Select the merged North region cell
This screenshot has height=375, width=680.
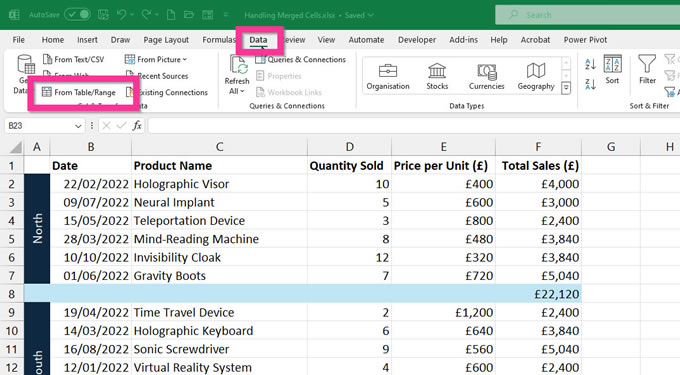(x=37, y=229)
